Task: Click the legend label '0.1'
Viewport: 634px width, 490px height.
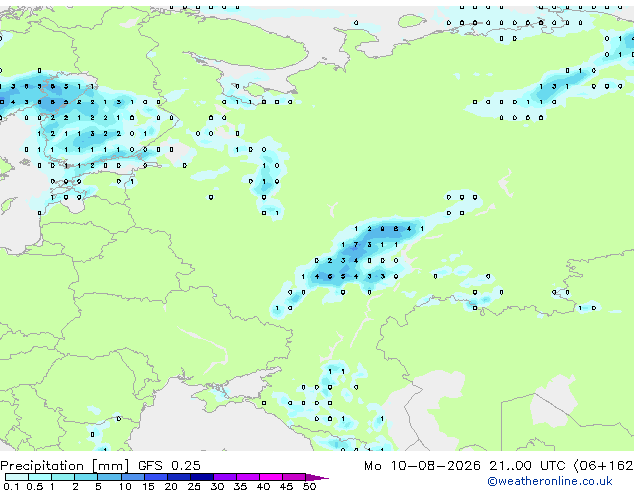Action: click(11, 486)
